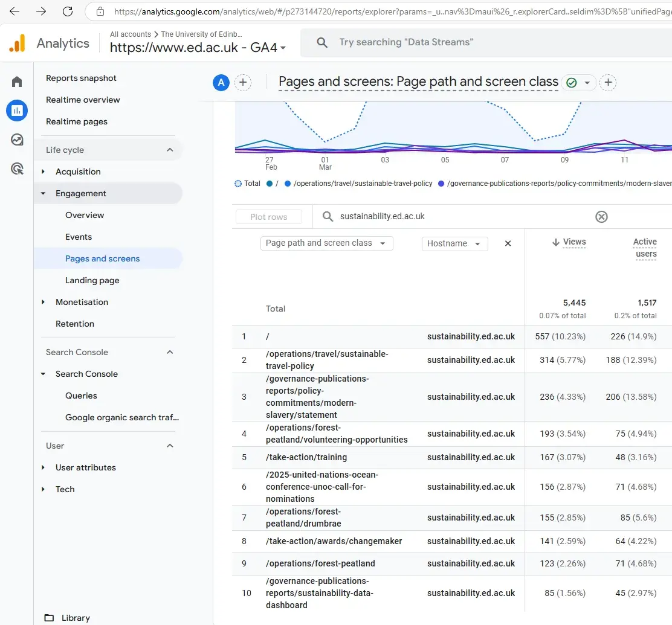The height and width of the screenshot is (625, 672).
Task: Open the Advertising cursor-target icon
Action: click(x=17, y=168)
